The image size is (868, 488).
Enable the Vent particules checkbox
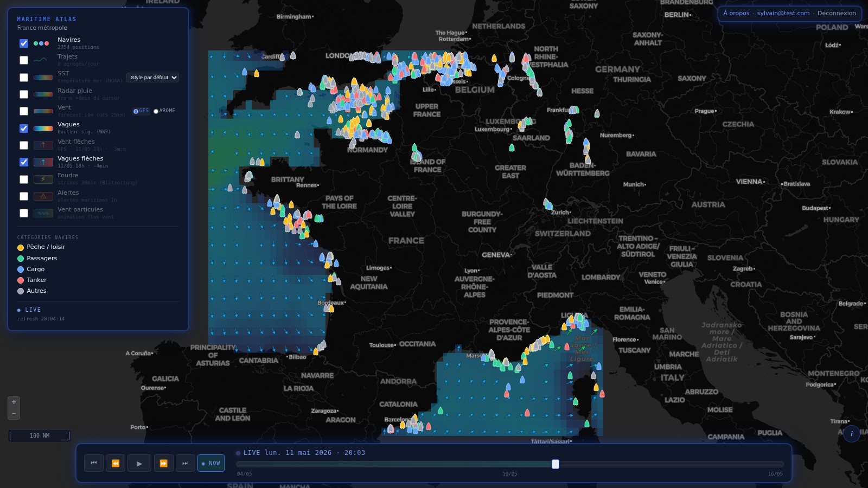point(24,213)
